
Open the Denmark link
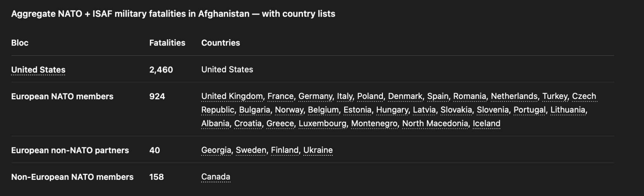(x=405, y=96)
